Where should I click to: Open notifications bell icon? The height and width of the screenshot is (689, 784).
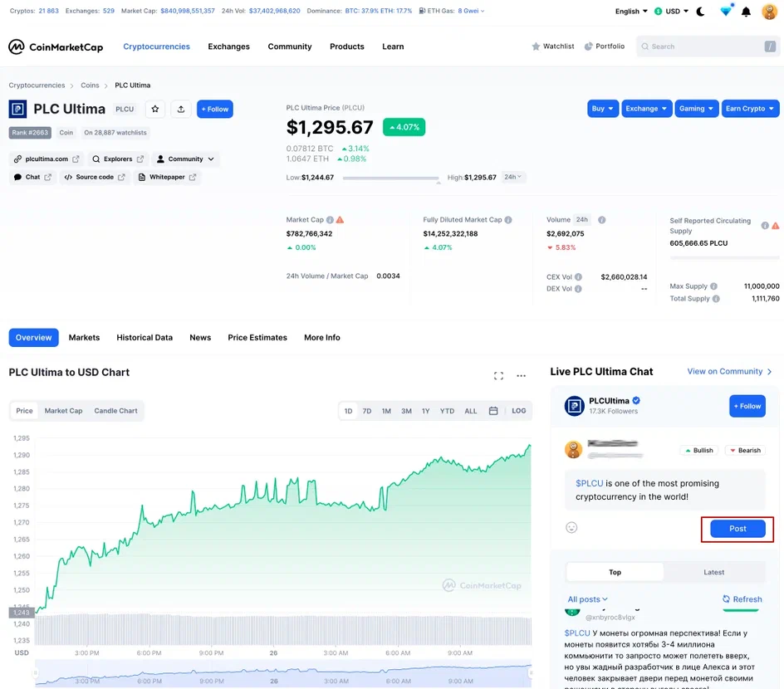[x=746, y=12]
